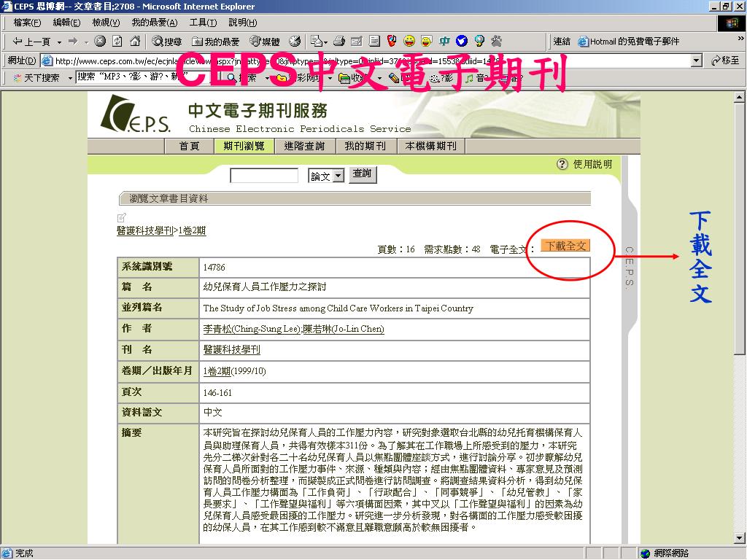Click the light bulb toolbar icon
This screenshot has height=560, width=747.
(479, 42)
